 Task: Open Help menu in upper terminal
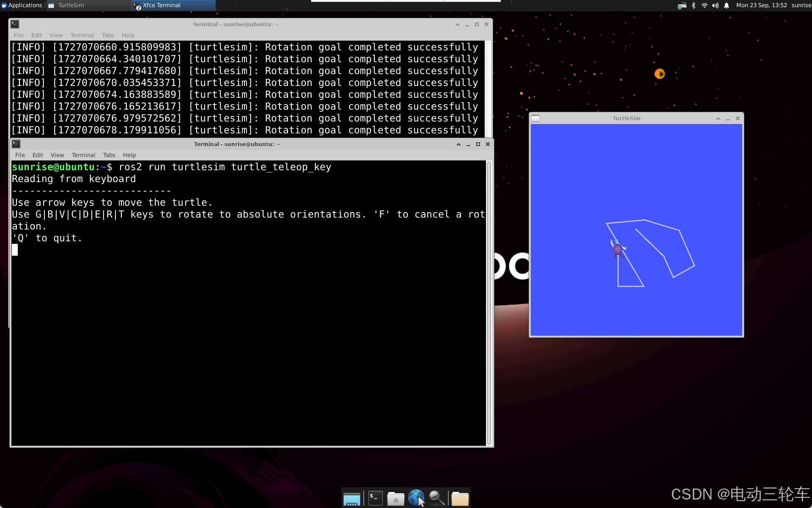pyautogui.click(x=128, y=35)
